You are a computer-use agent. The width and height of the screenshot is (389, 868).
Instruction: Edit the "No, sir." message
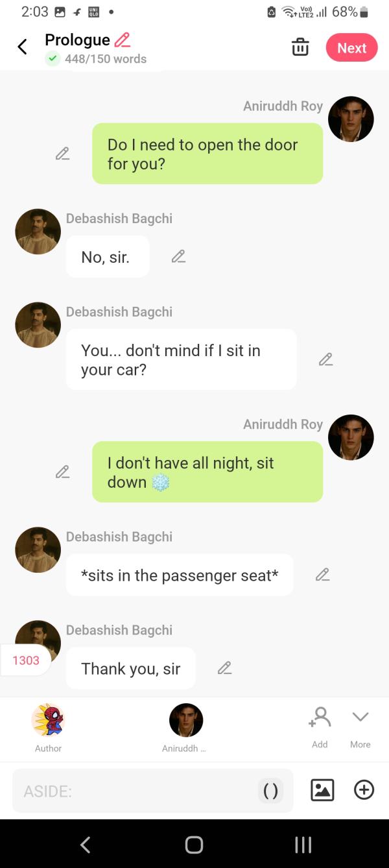click(x=178, y=257)
